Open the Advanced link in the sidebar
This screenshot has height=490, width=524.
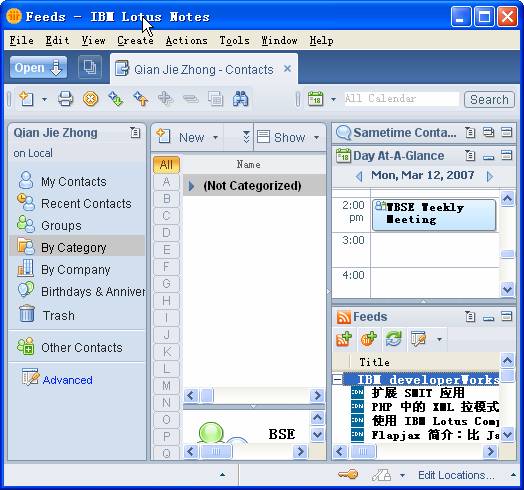[x=68, y=380]
